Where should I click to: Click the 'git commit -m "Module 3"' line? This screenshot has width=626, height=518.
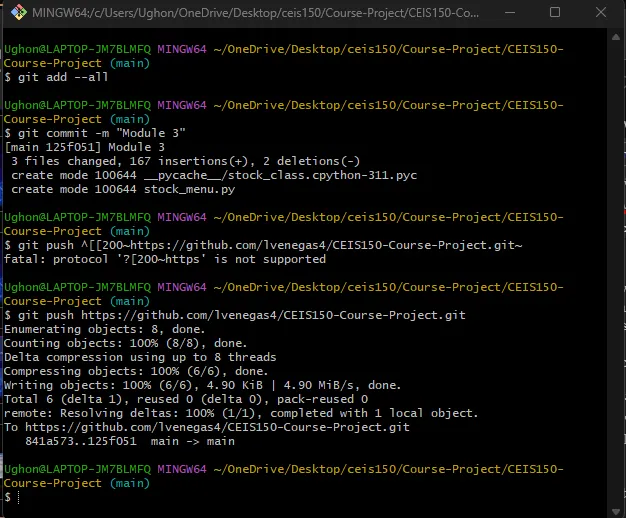coord(95,133)
